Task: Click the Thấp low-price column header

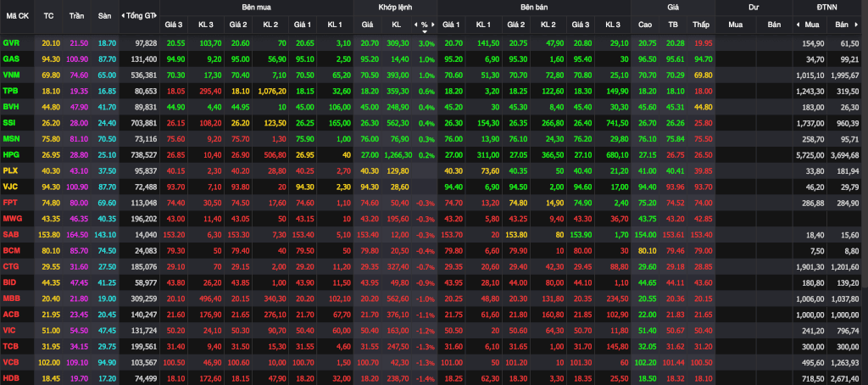Action: click(700, 25)
